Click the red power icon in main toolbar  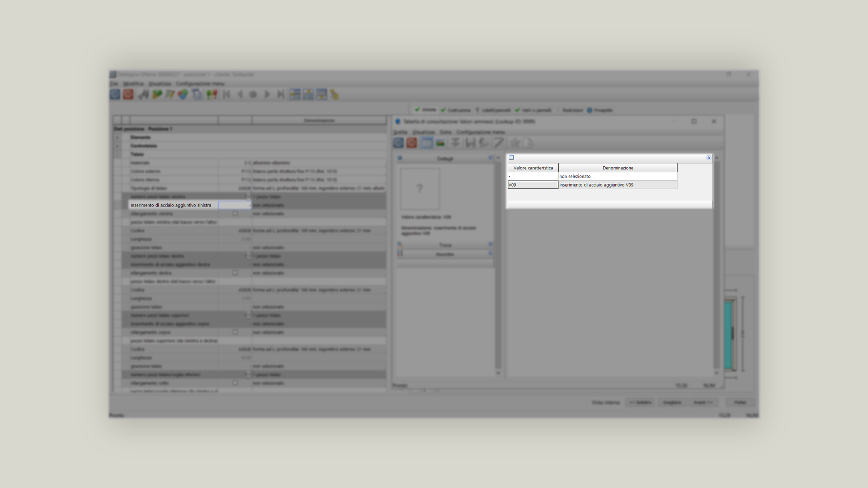128,94
